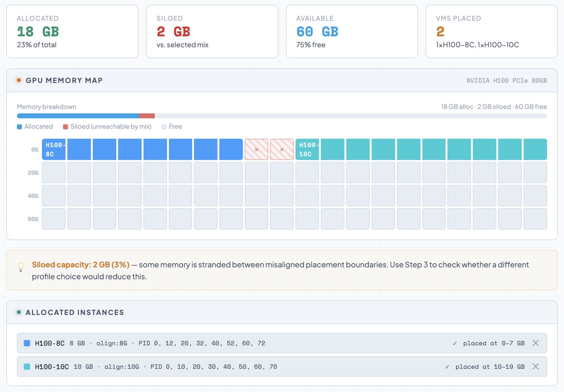Screen dimensions: 564x392
Task: Select the H100-8C labeled memory block
Action: coord(54,150)
